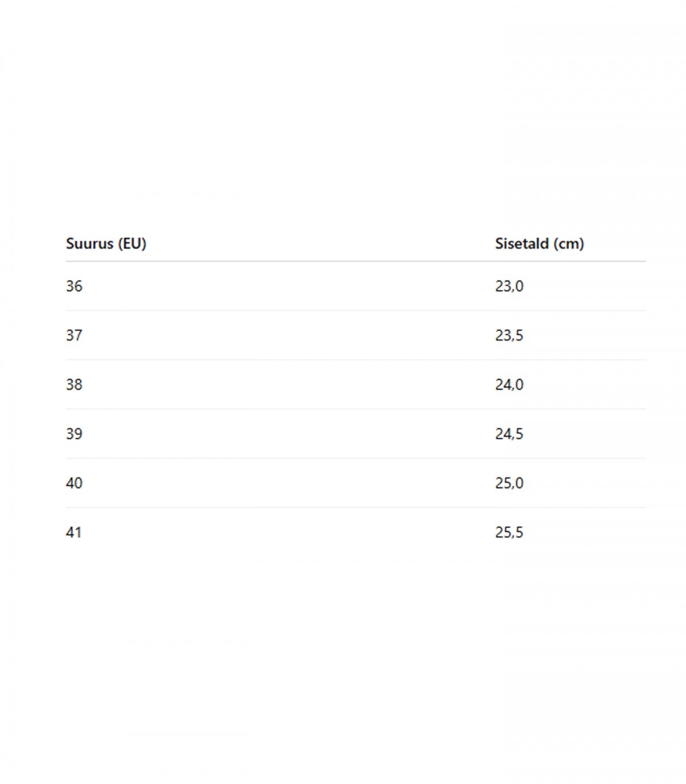The width and height of the screenshot is (686, 784).
Task: Click the middle of the size 36 row
Action: tap(356, 286)
